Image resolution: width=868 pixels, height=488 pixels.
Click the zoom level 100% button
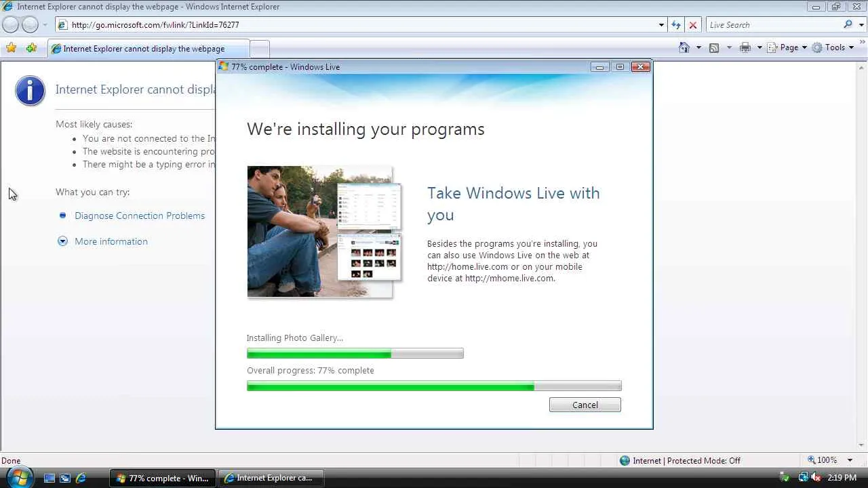pyautogui.click(x=822, y=460)
